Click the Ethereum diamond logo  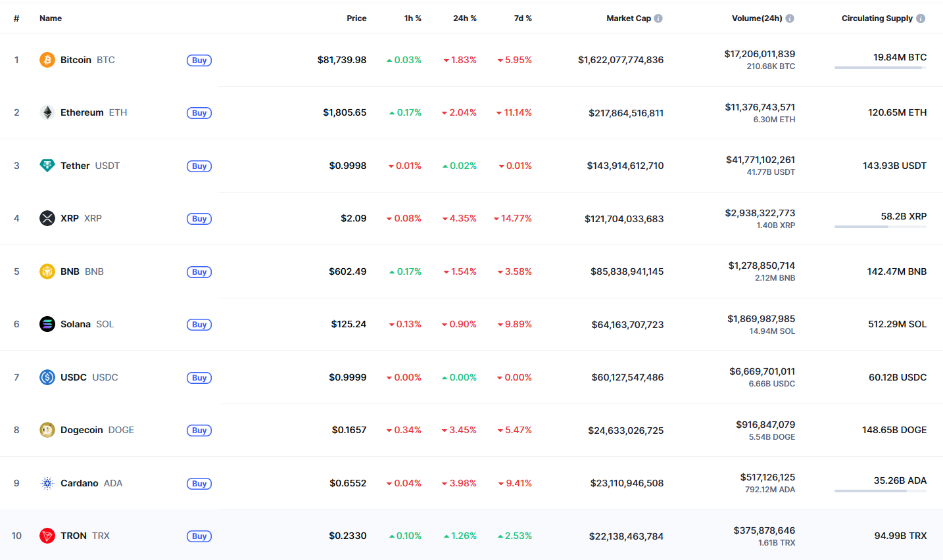[x=47, y=112]
